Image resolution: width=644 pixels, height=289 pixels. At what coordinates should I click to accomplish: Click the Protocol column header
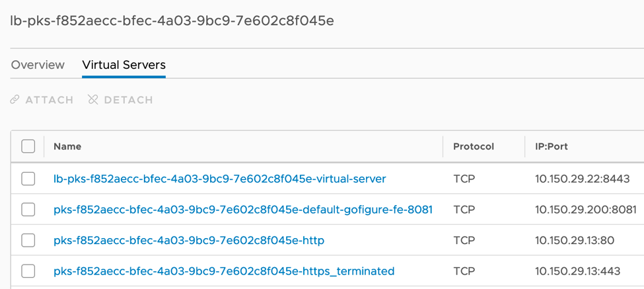click(x=473, y=146)
